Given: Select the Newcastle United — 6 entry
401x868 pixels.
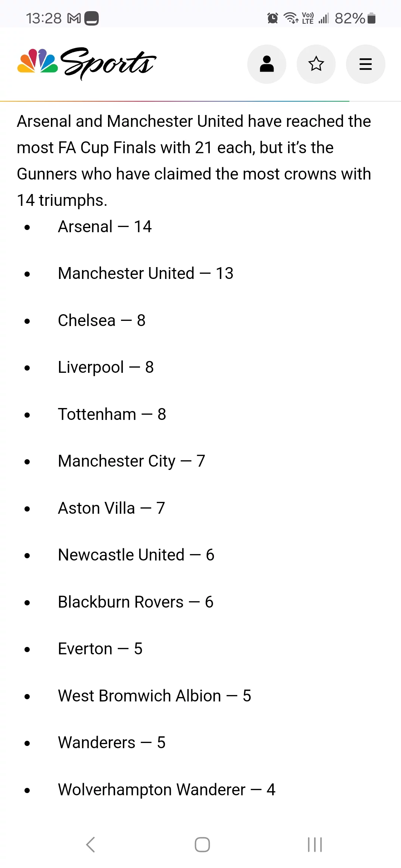Looking at the screenshot, I should 136,555.
